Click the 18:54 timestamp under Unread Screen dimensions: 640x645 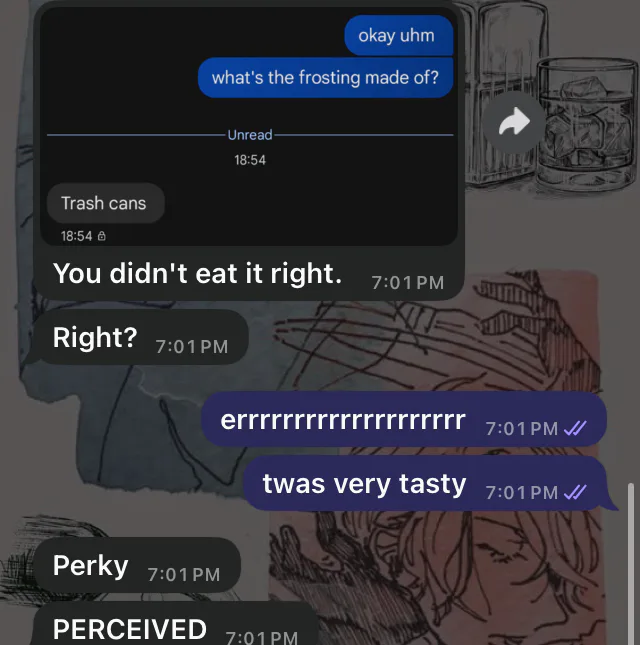click(x=250, y=160)
